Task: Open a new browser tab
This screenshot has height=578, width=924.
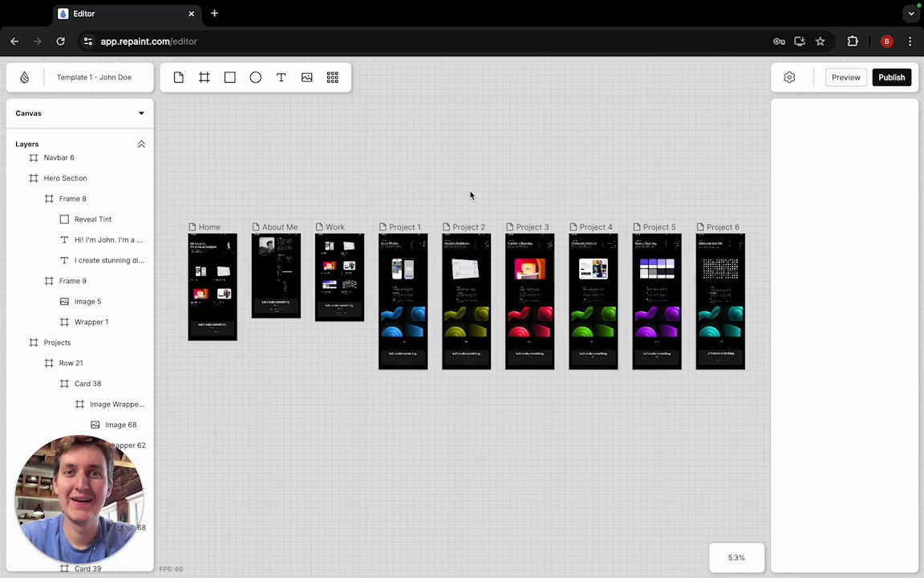Action: [214, 13]
